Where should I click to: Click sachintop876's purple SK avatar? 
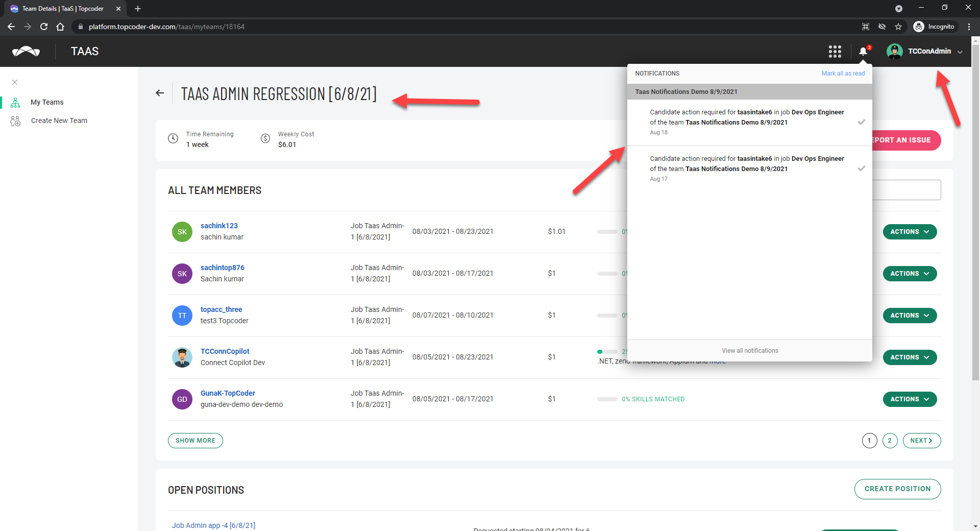(x=182, y=274)
